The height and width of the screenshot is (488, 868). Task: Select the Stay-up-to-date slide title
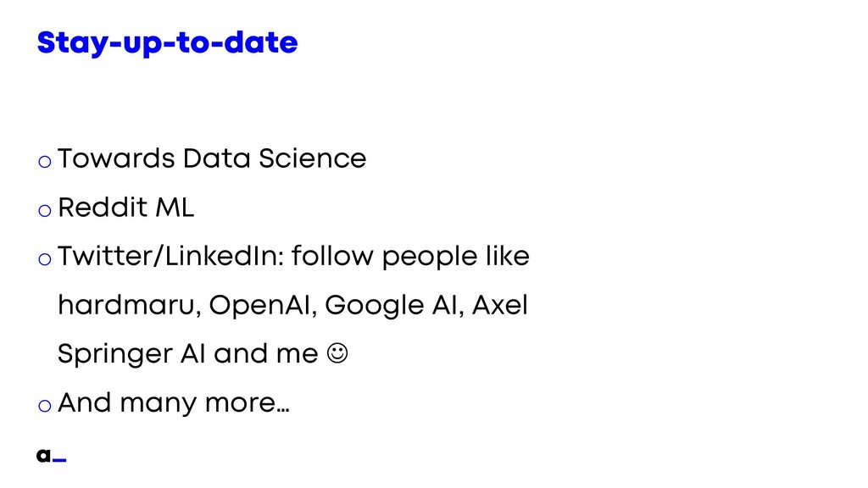point(167,43)
